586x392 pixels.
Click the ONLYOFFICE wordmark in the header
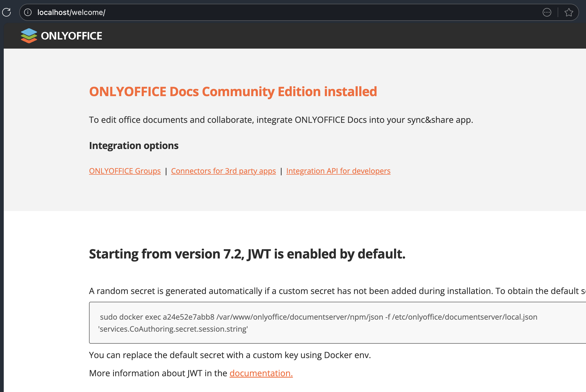click(x=71, y=36)
